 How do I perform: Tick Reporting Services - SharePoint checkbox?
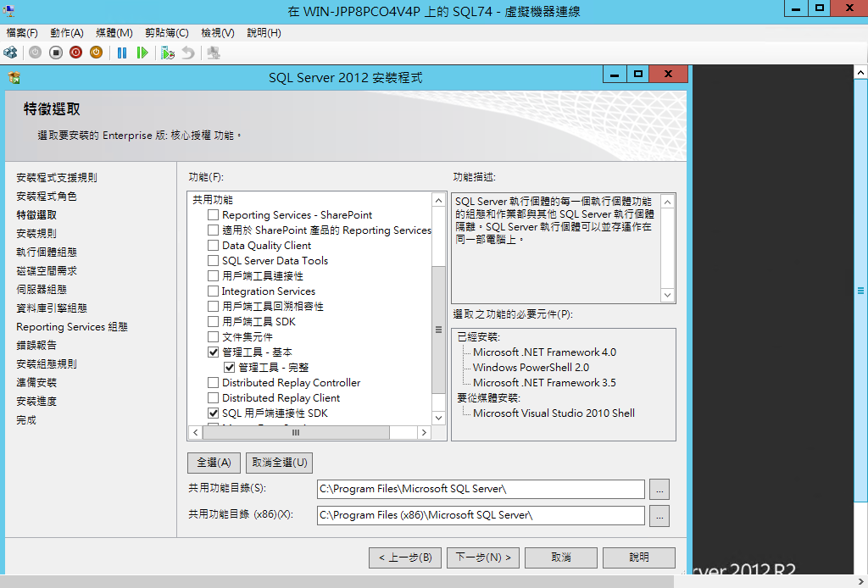[x=213, y=214]
